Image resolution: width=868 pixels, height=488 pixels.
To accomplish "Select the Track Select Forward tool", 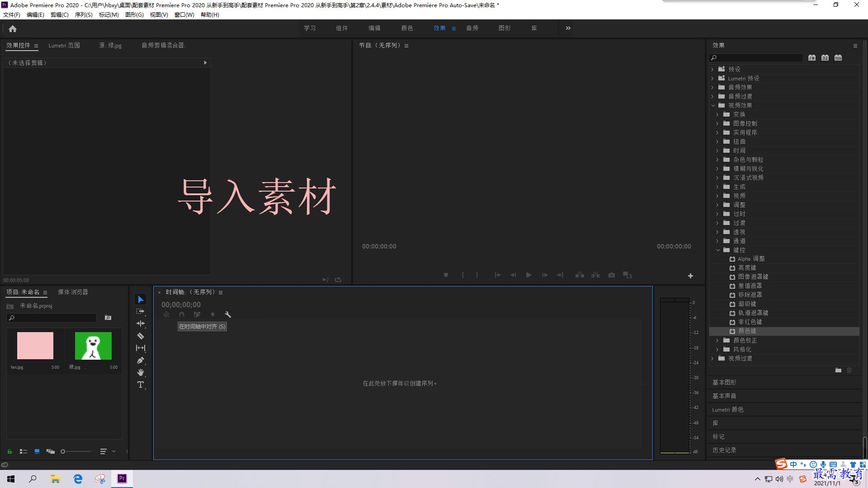I will pyautogui.click(x=141, y=312).
